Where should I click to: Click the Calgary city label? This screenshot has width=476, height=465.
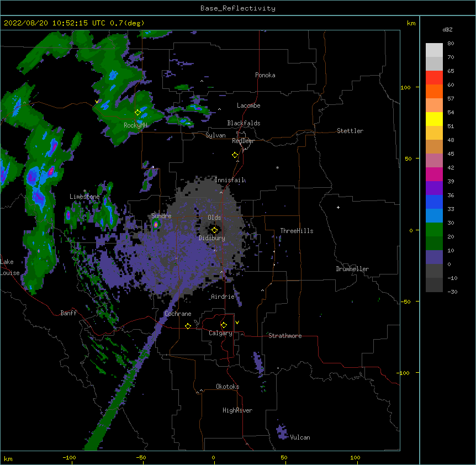point(220,333)
